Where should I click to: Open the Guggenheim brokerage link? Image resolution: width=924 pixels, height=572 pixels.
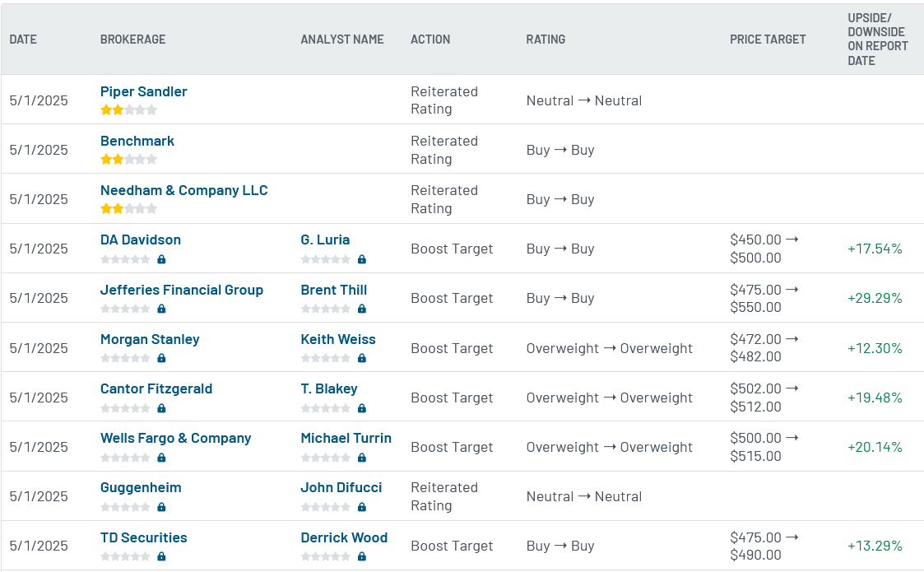tap(141, 488)
